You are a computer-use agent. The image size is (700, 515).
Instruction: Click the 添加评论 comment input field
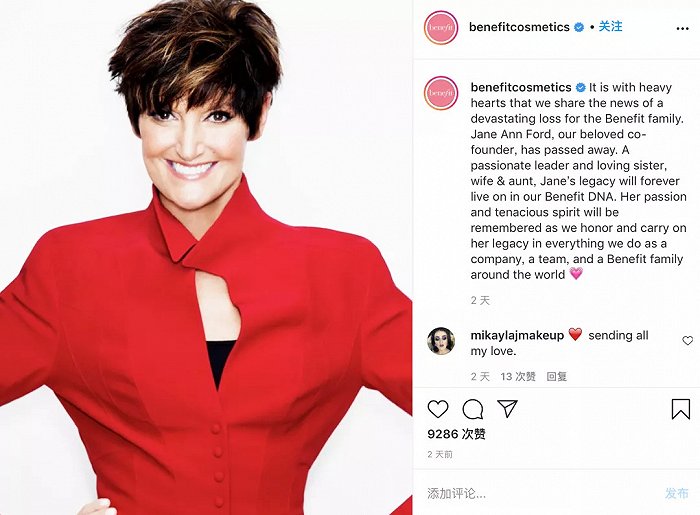click(540, 493)
